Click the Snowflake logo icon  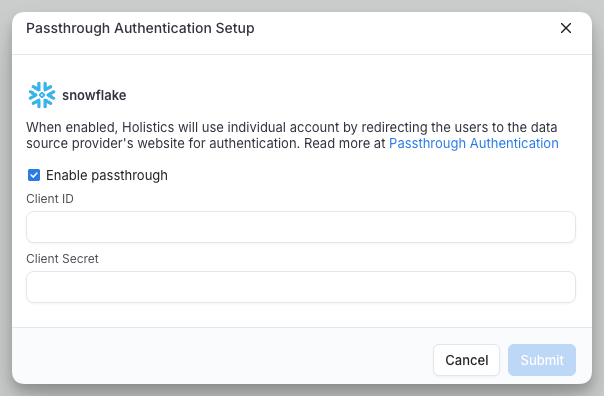coord(42,95)
